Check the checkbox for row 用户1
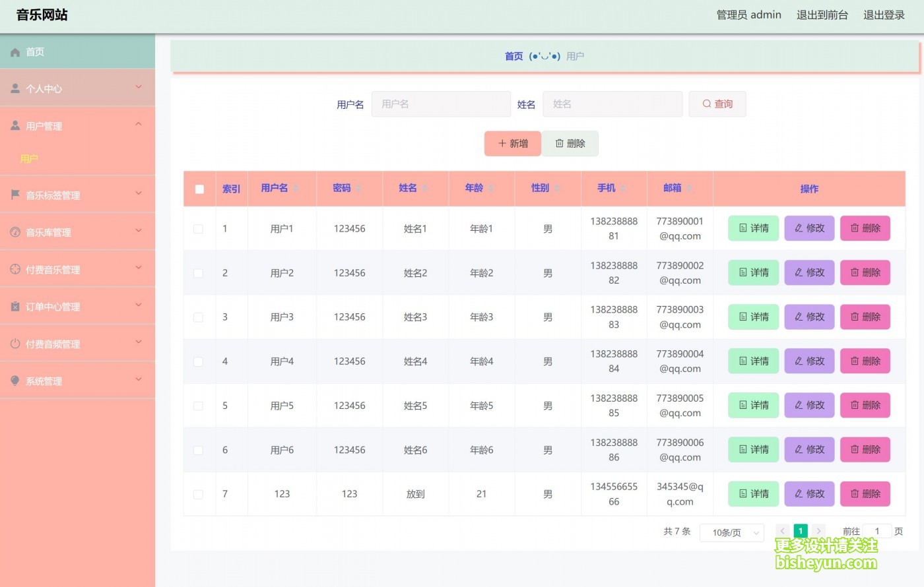924x587 pixels. click(x=198, y=229)
